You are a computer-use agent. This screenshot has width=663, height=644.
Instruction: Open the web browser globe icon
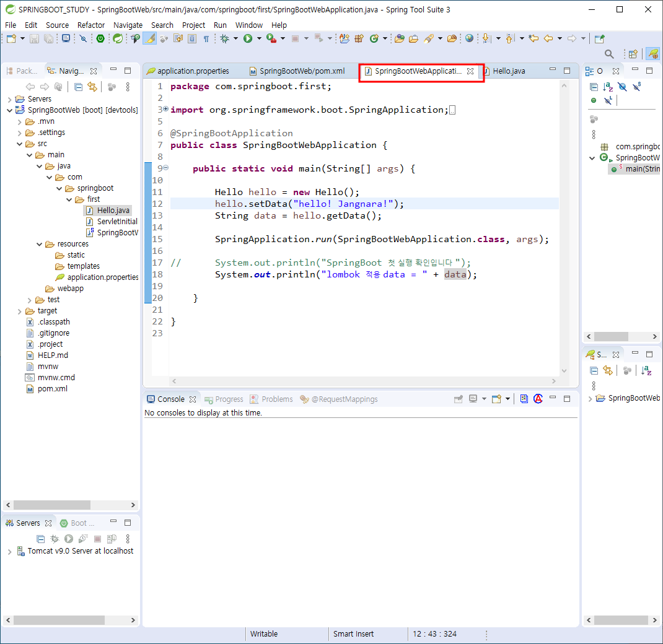(469, 38)
